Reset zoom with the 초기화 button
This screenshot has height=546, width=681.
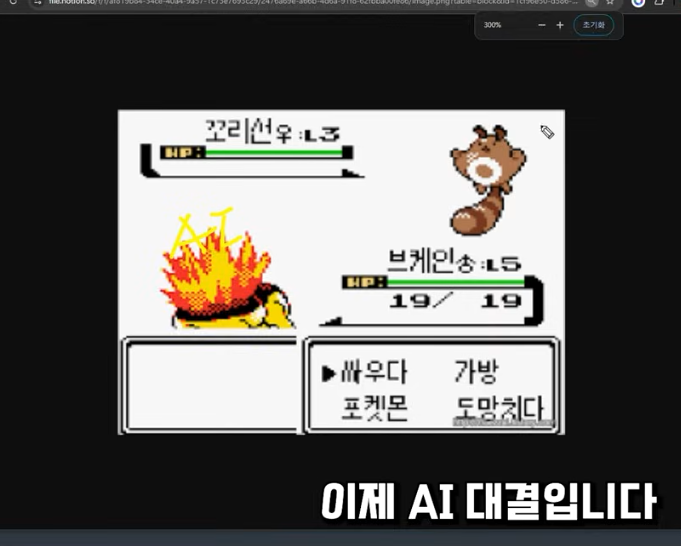point(594,25)
